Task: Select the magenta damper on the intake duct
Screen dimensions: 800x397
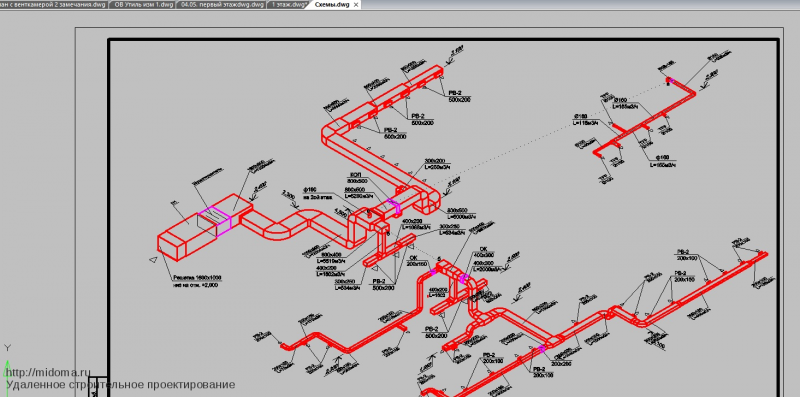Action: pos(215,221)
